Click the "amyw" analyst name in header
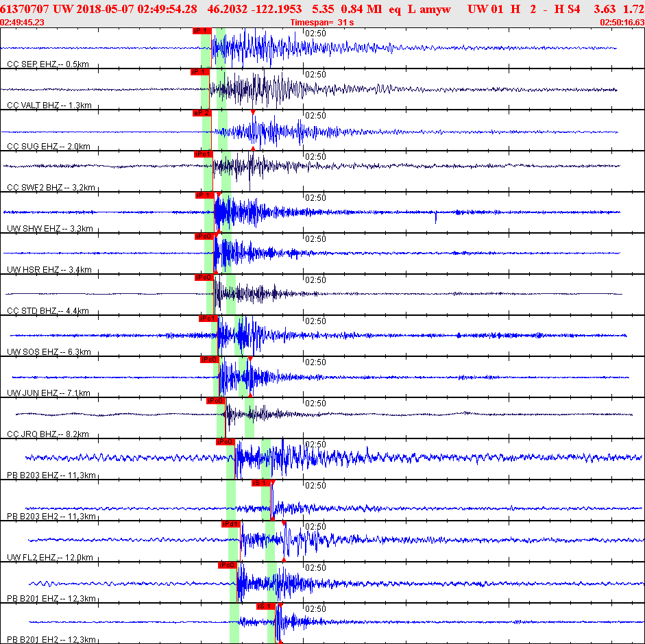The width and height of the screenshot is (645, 644). pos(435,10)
